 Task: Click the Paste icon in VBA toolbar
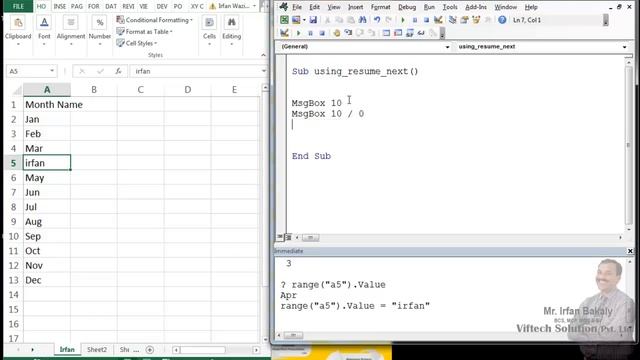pos(351,20)
